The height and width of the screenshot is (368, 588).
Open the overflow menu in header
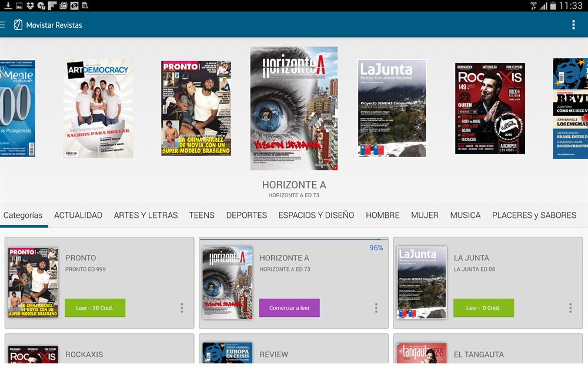(573, 25)
